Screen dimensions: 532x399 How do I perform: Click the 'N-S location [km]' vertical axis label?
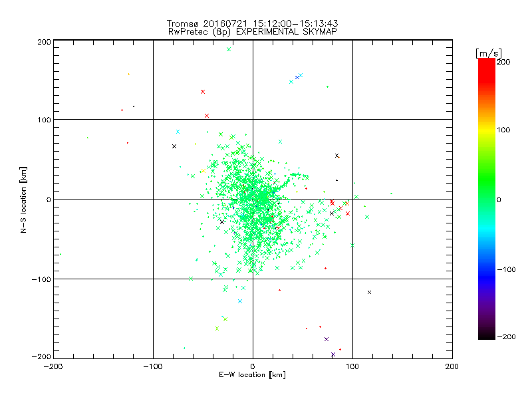coord(23,199)
